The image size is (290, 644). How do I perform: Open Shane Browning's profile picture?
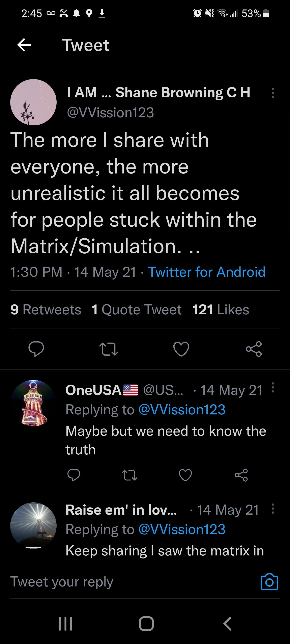click(x=33, y=102)
